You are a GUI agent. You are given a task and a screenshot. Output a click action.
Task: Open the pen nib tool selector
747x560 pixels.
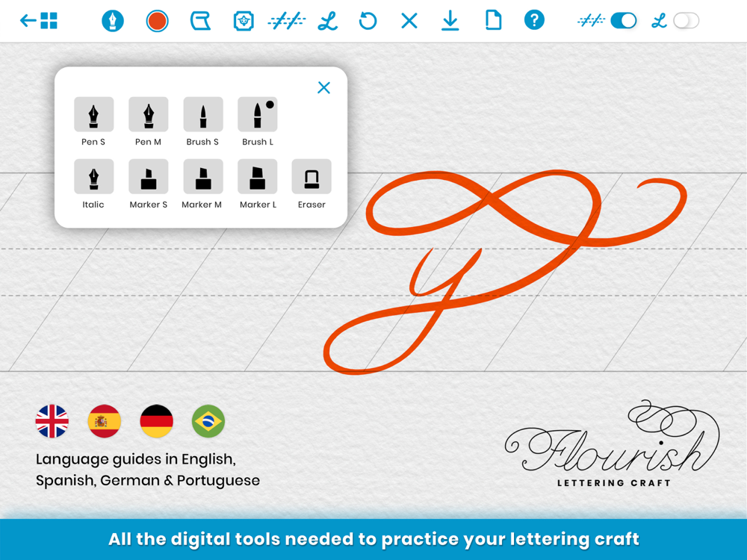(x=113, y=21)
